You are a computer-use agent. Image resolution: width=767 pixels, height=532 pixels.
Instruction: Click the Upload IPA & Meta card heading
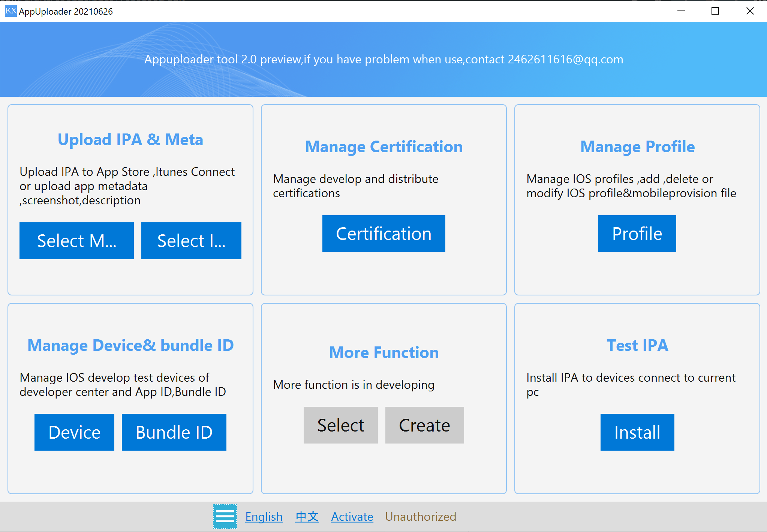tap(130, 139)
